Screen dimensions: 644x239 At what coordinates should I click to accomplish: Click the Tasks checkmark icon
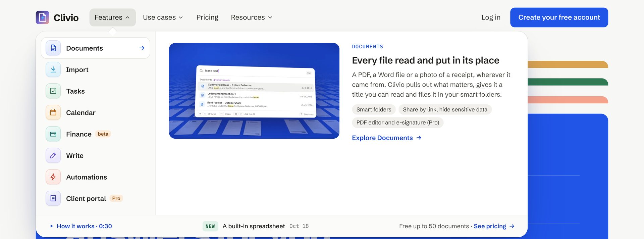click(53, 91)
